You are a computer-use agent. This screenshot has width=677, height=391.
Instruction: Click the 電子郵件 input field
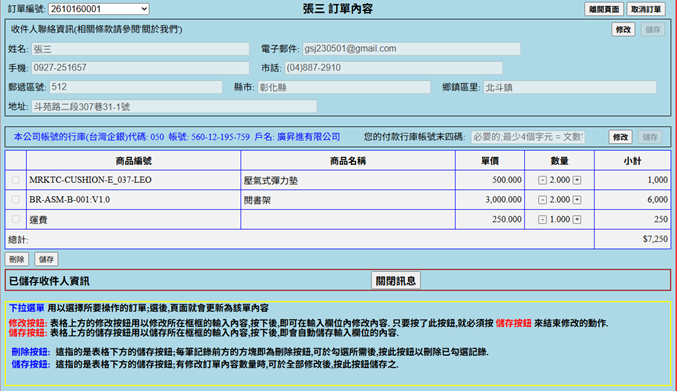click(411, 49)
